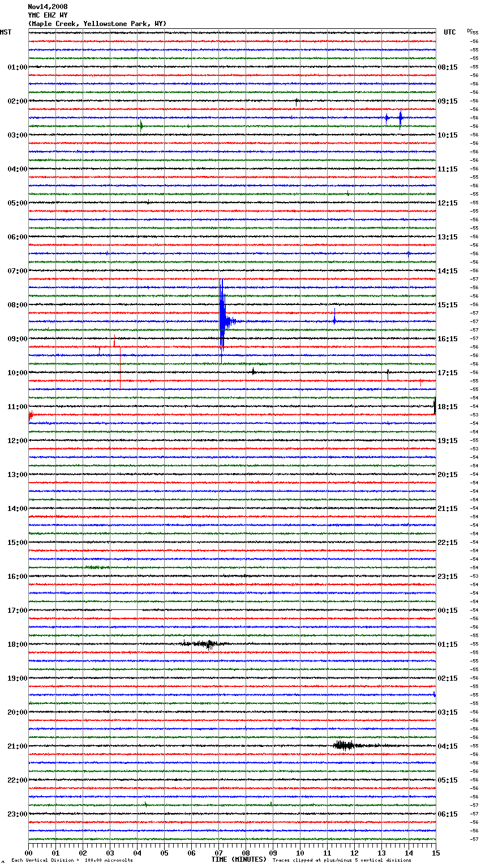Click minute 07 on the bottom time axis
The width and height of the screenshot is (481, 868).
tap(218, 853)
